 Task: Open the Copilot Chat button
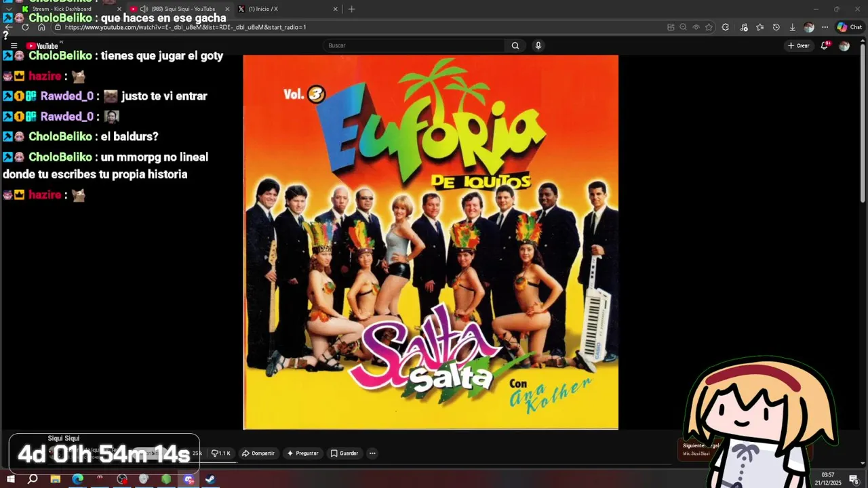(849, 27)
